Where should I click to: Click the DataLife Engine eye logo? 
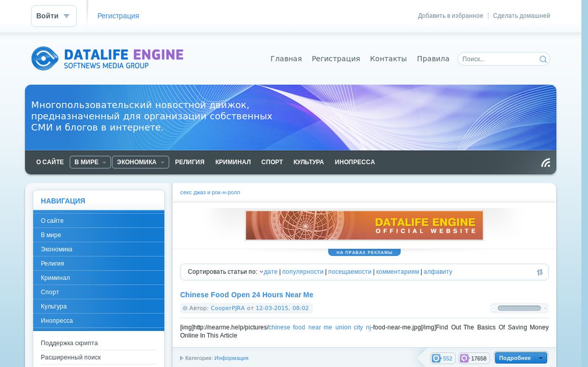(45, 58)
